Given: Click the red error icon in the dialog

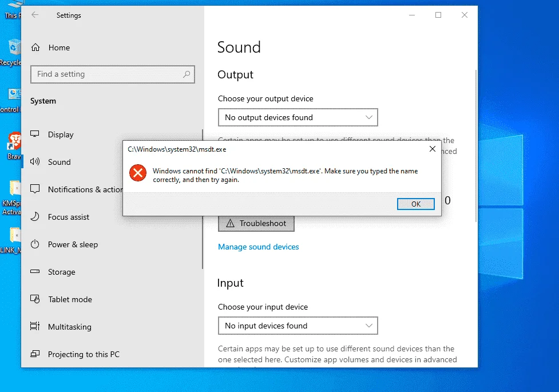Looking at the screenshot, I should click(x=138, y=173).
